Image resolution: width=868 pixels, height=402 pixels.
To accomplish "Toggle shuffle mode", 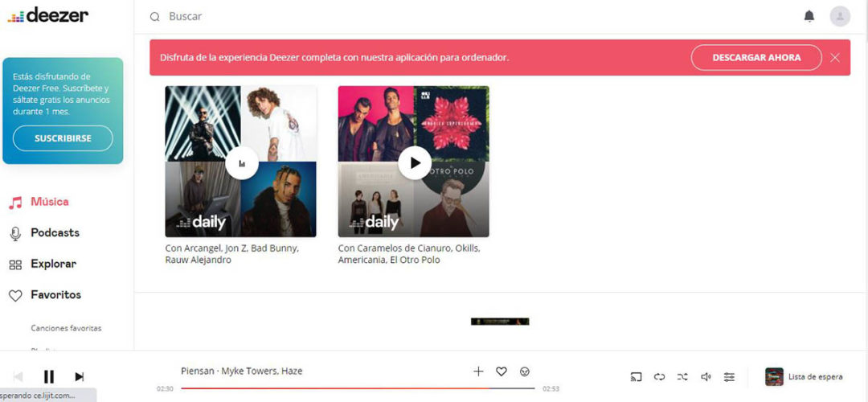I will click(x=682, y=377).
